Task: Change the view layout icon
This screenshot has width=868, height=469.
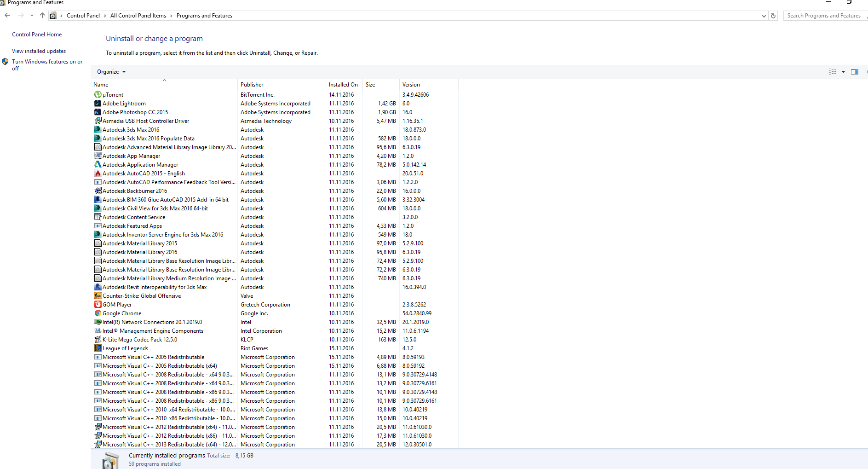Action: tap(833, 72)
